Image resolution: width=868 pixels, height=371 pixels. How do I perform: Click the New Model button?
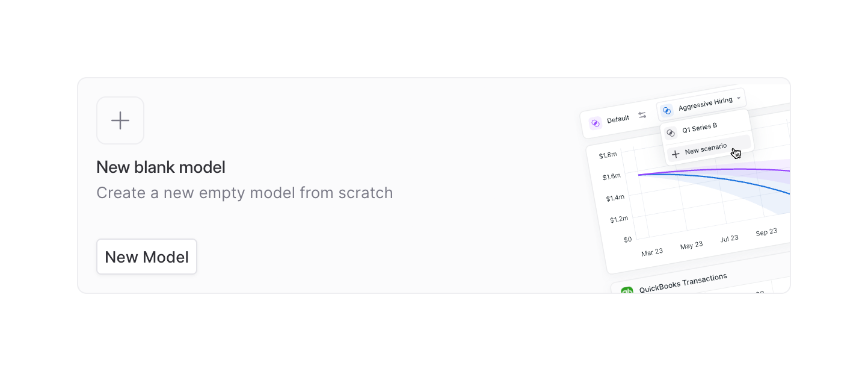[x=146, y=257]
